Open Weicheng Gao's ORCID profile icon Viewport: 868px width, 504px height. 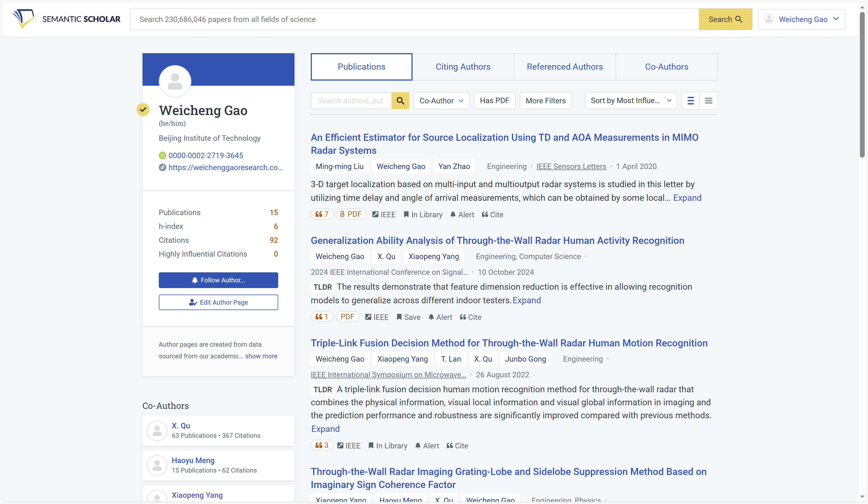click(x=162, y=155)
